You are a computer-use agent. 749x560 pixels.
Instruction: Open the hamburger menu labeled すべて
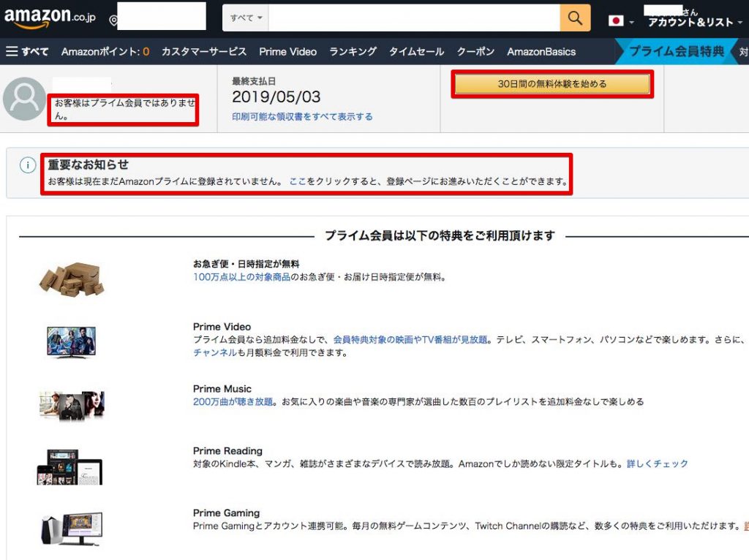point(26,51)
